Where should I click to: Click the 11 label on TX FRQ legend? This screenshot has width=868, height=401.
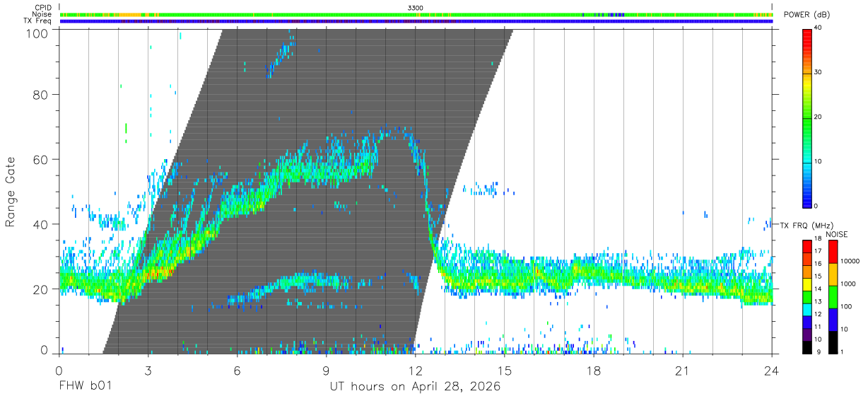(819, 326)
